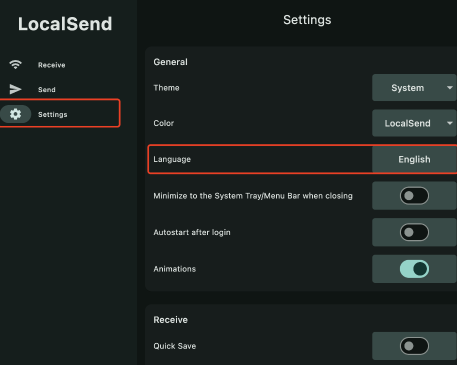Enable Autostart after login switch

point(414,232)
